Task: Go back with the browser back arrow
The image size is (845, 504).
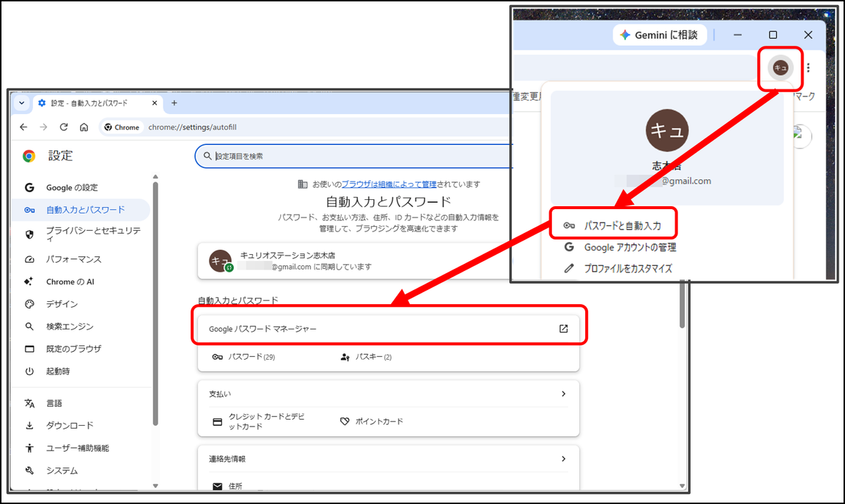Action: 23,127
